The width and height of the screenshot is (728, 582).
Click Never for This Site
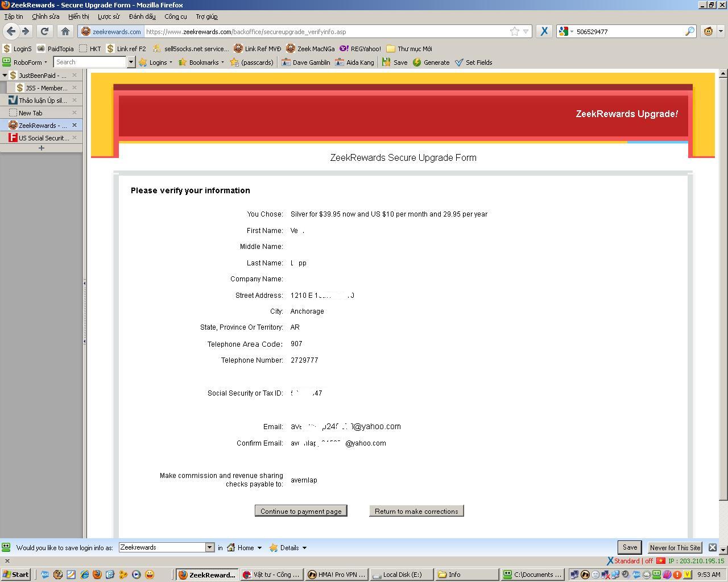tap(675, 547)
